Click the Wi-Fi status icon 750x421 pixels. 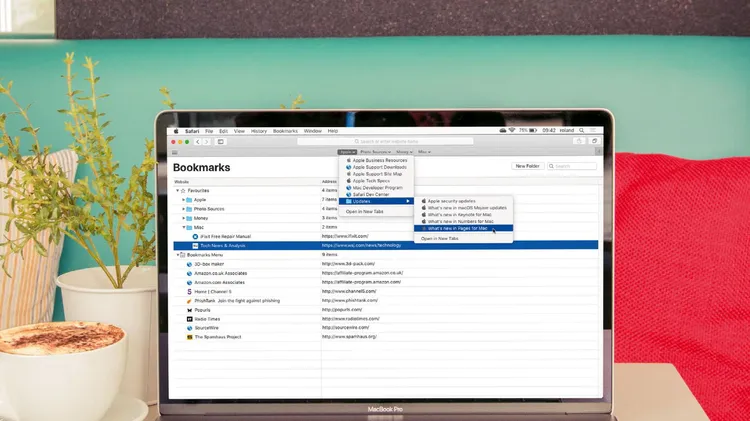511,130
